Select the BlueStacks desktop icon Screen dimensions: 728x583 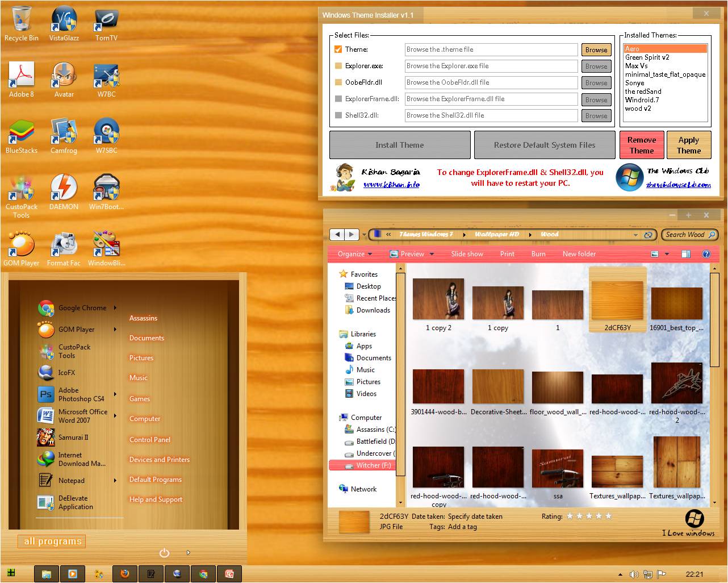(22, 136)
